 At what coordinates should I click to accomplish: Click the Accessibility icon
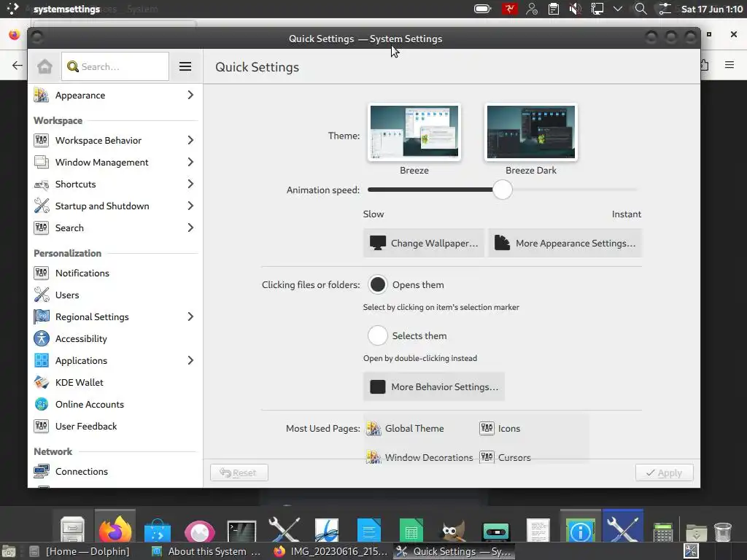pyautogui.click(x=42, y=338)
